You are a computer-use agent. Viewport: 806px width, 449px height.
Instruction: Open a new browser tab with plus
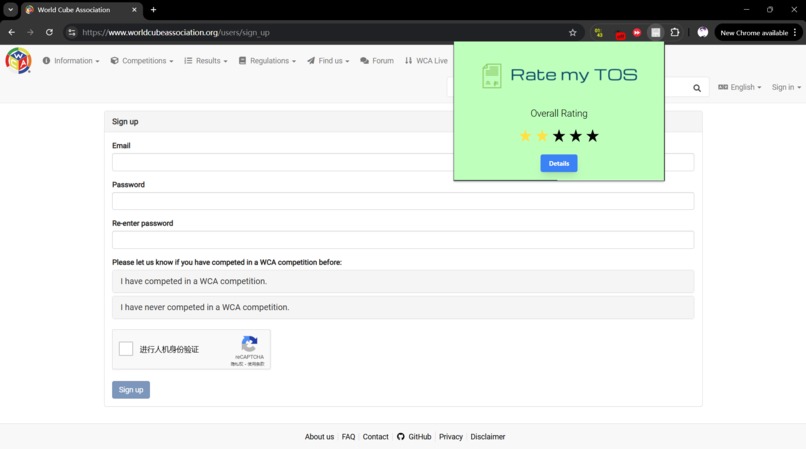[x=153, y=9]
